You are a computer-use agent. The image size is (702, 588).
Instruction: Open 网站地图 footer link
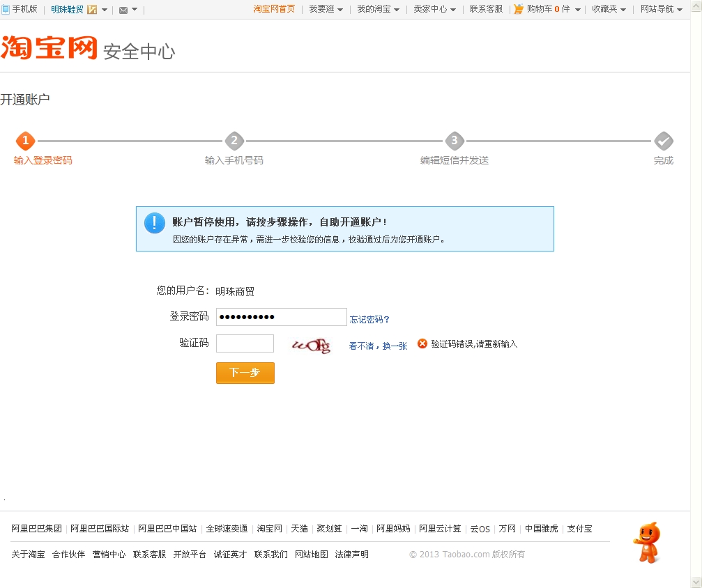pyautogui.click(x=311, y=554)
